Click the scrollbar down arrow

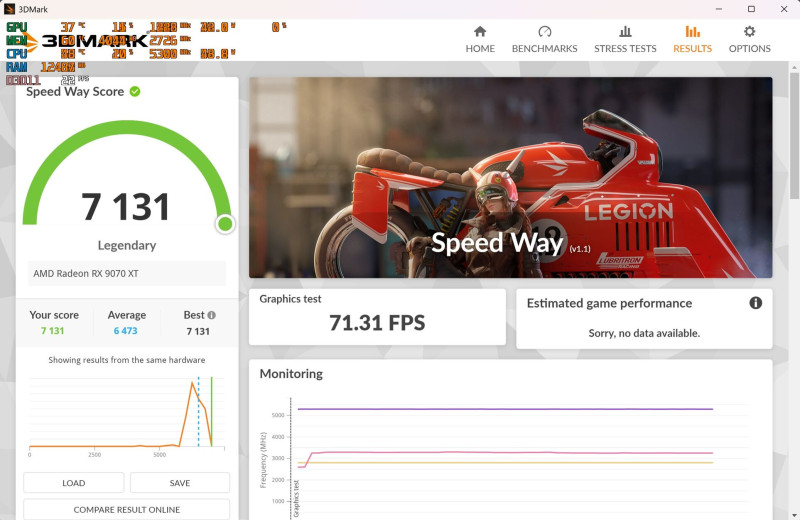pyautogui.click(x=794, y=515)
